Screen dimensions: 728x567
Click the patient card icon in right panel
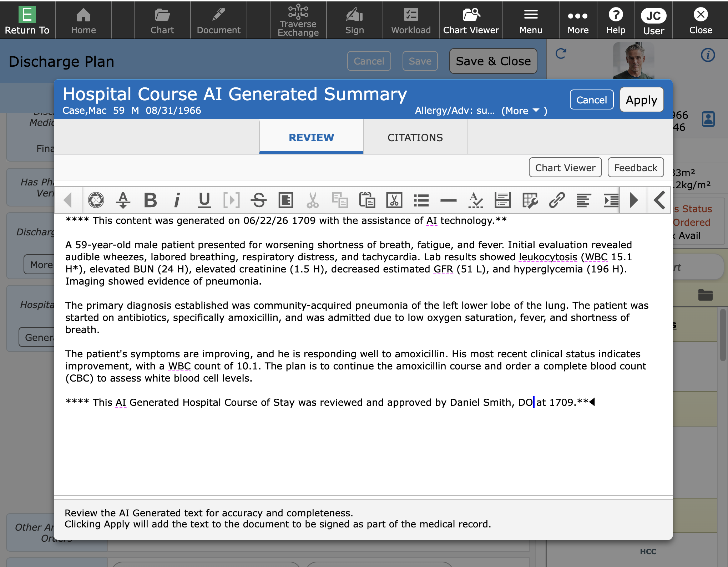coord(708,119)
